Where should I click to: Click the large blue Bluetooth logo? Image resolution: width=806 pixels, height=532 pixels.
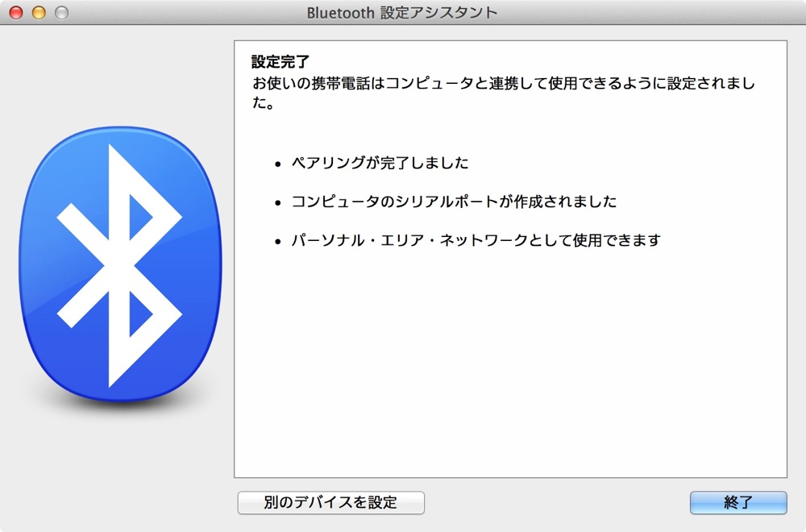[120, 264]
